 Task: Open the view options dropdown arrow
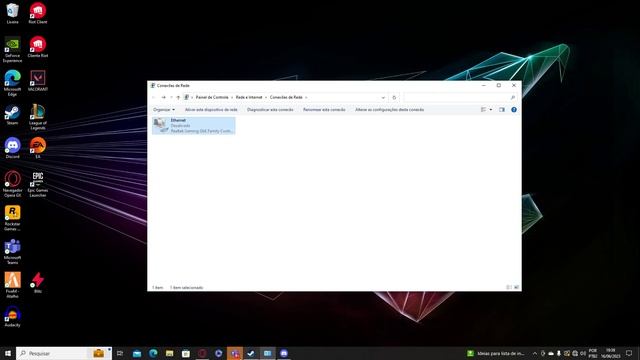[491, 110]
